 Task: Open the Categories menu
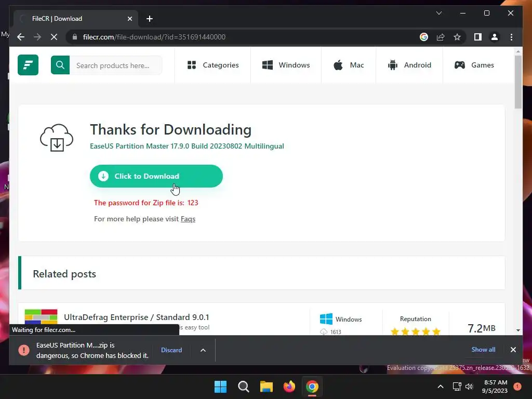click(x=213, y=65)
